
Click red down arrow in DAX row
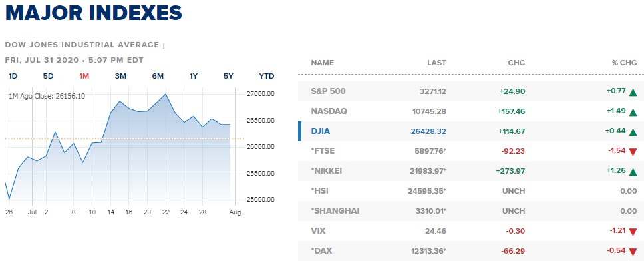click(x=633, y=252)
